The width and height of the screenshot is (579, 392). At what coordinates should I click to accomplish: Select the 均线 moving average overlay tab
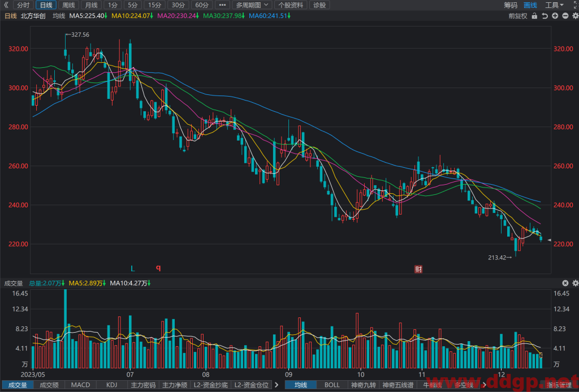click(x=301, y=385)
